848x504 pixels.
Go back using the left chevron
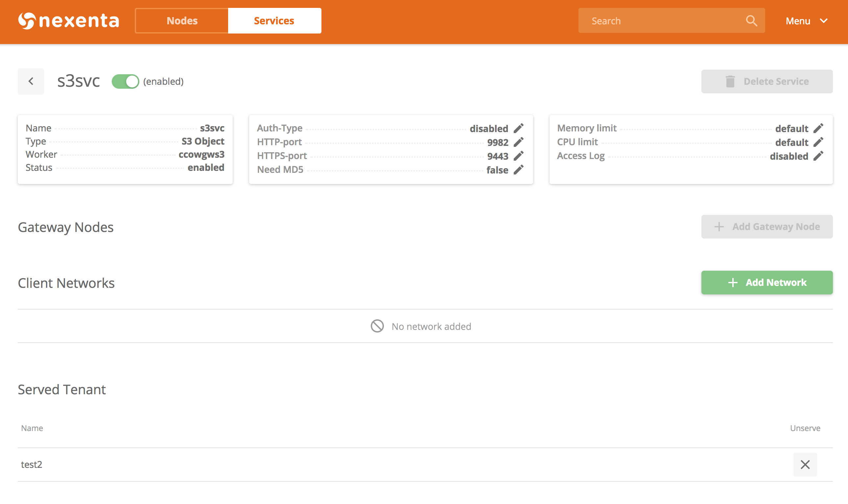(x=31, y=81)
